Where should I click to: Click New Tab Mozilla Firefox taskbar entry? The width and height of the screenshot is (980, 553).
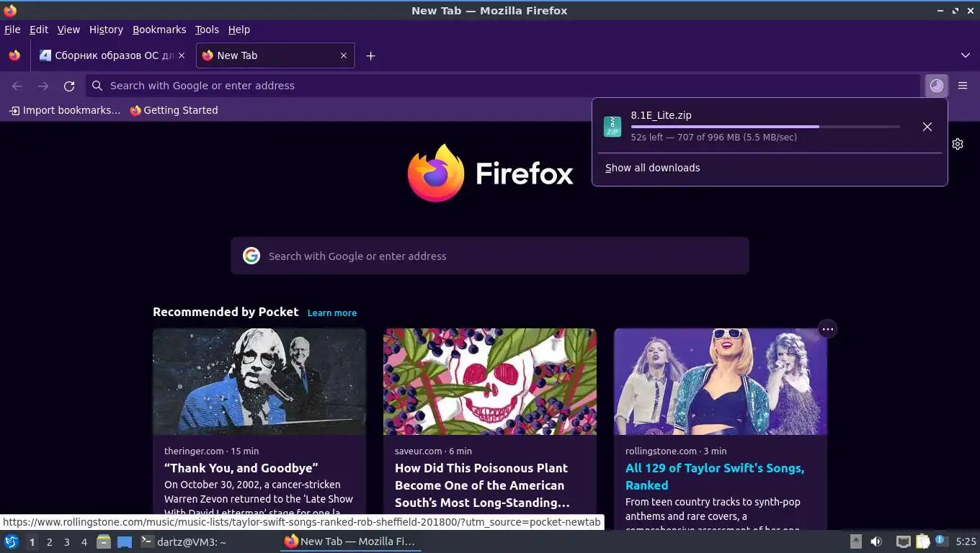point(350,541)
